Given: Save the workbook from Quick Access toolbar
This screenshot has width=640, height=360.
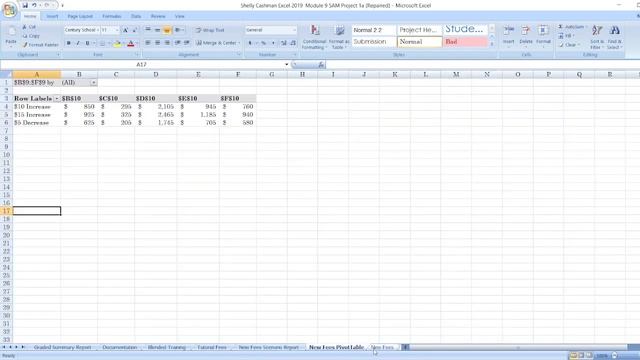Looking at the screenshot, I should [25, 5].
